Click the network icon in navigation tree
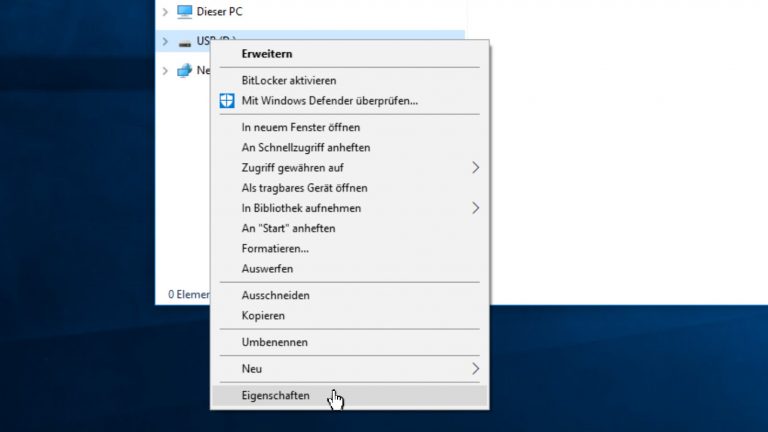Screen dimensions: 768x432 pos(184,70)
